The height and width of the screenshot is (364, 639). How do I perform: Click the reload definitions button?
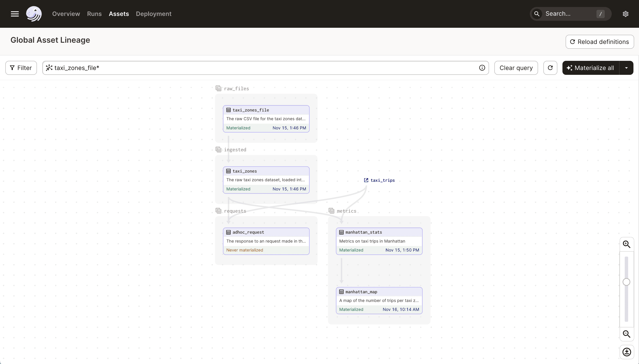click(x=599, y=42)
